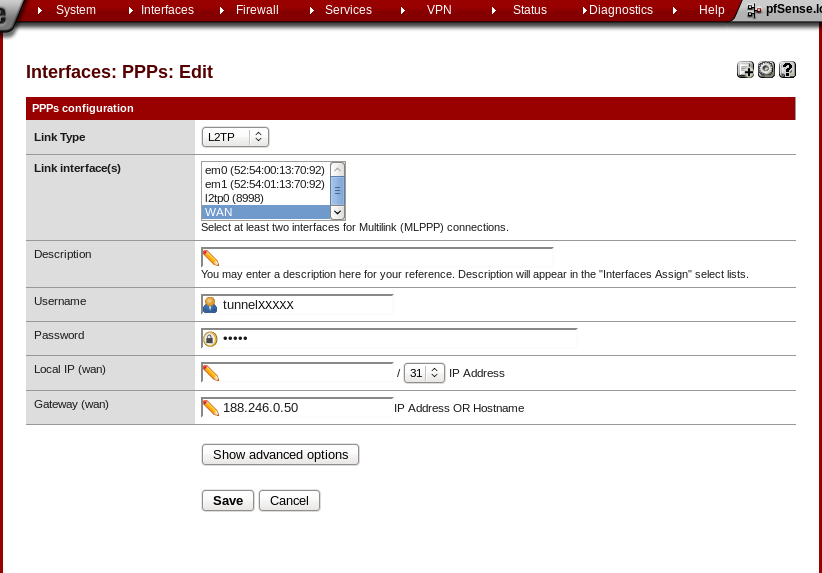
Task: Open the Link Type dropdown
Action: (235, 137)
